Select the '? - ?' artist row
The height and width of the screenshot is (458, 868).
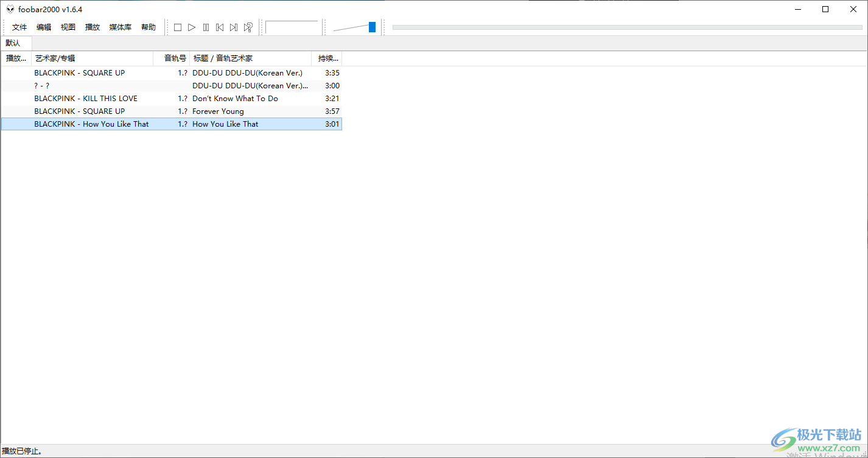tap(172, 86)
